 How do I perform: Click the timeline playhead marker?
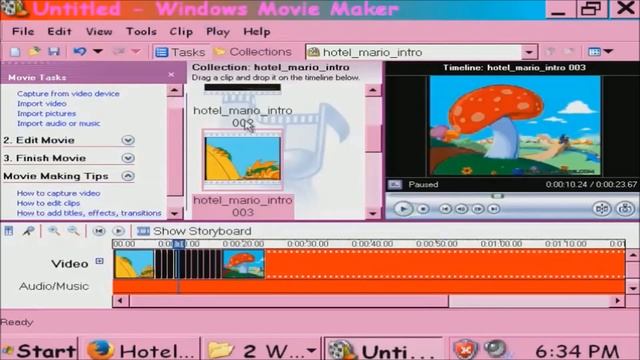[x=179, y=244]
